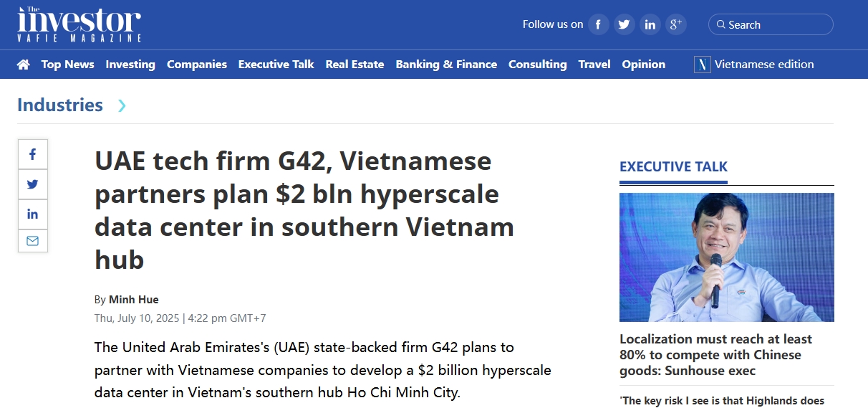Viewport: 868px width, 408px height.
Task: Open Investing menu
Action: [x=130, y=65]
